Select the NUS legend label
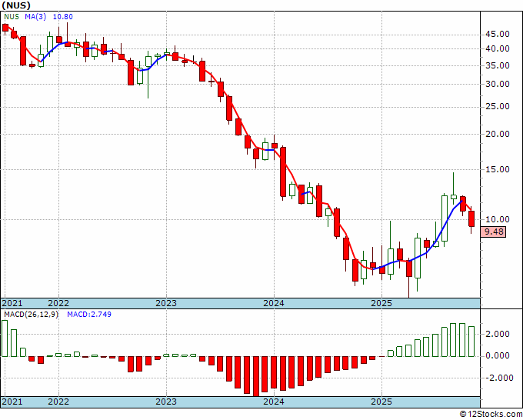The image size is (523, 420). (12, 17)
